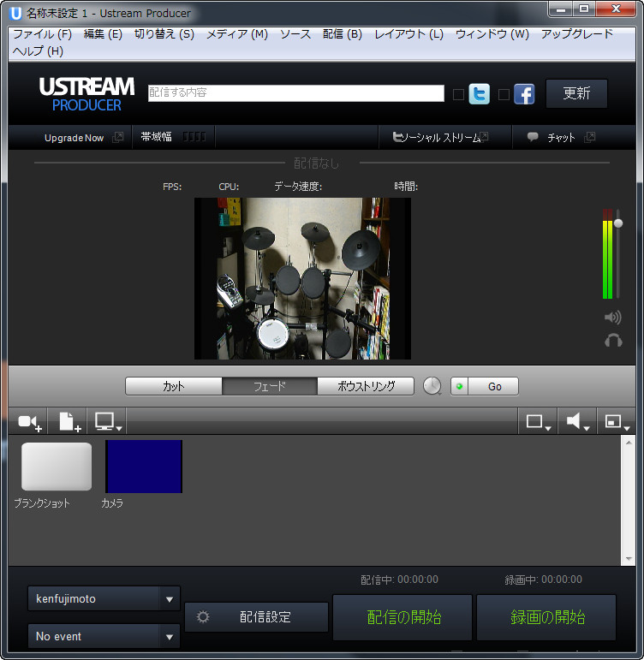
Task: Open the ウィンドウ (W) menu
Action: click(492, 34)
